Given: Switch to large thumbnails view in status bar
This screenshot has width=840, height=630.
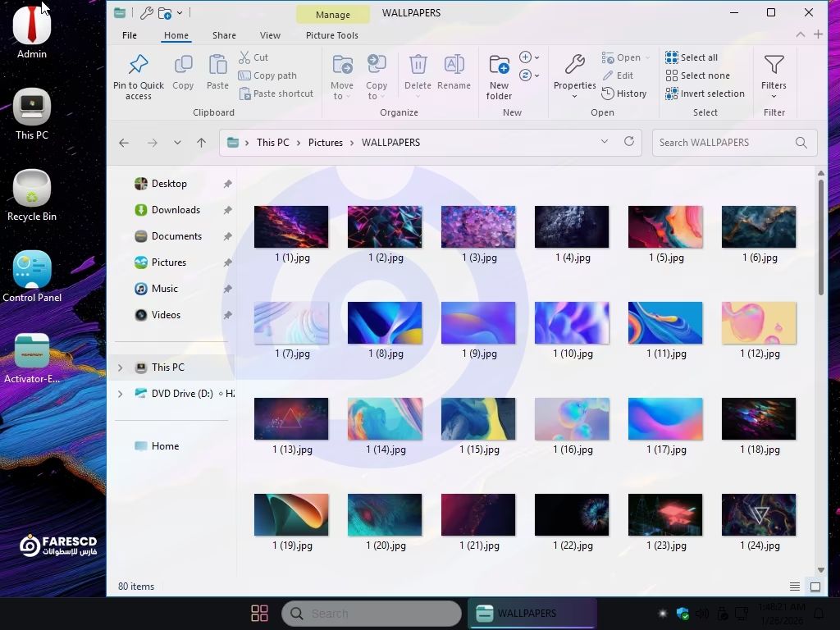Looking at the screenshot, I should pos(815,587).
